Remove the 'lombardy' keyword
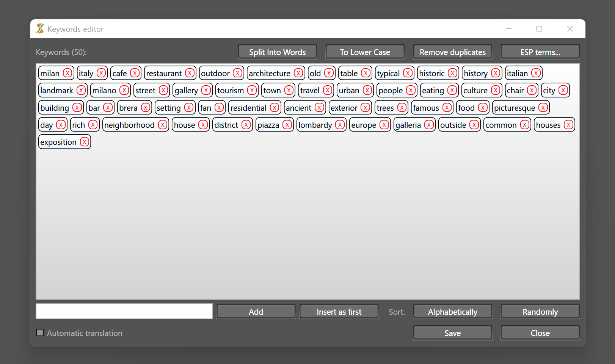 [x=339, y=124]
